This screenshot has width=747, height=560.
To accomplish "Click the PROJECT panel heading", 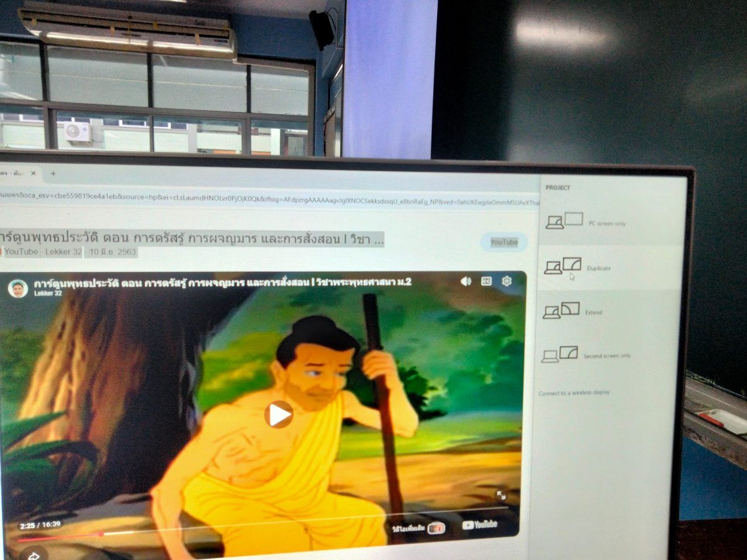I will pyautogui.click(x=558, y=188).
